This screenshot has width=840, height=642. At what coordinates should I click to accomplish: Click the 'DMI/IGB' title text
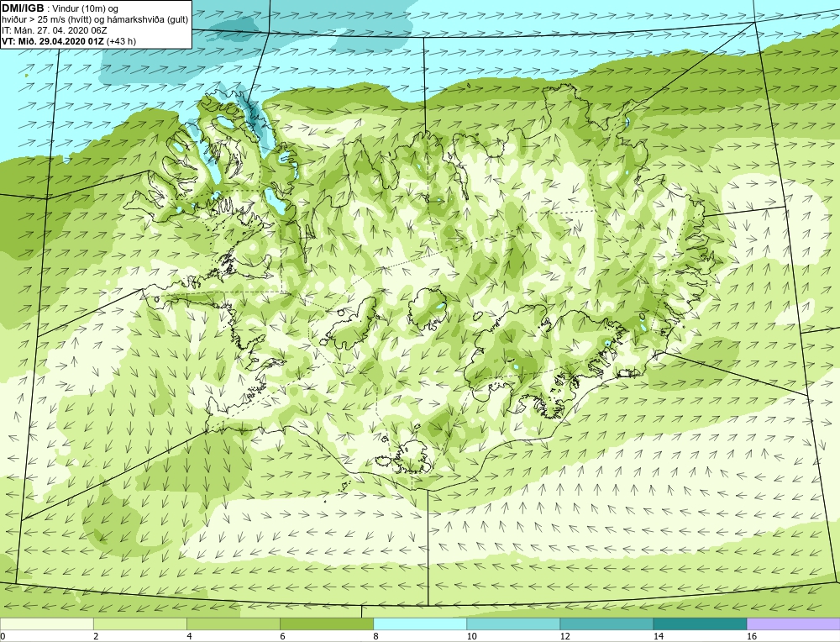click(x=23, y=8)
